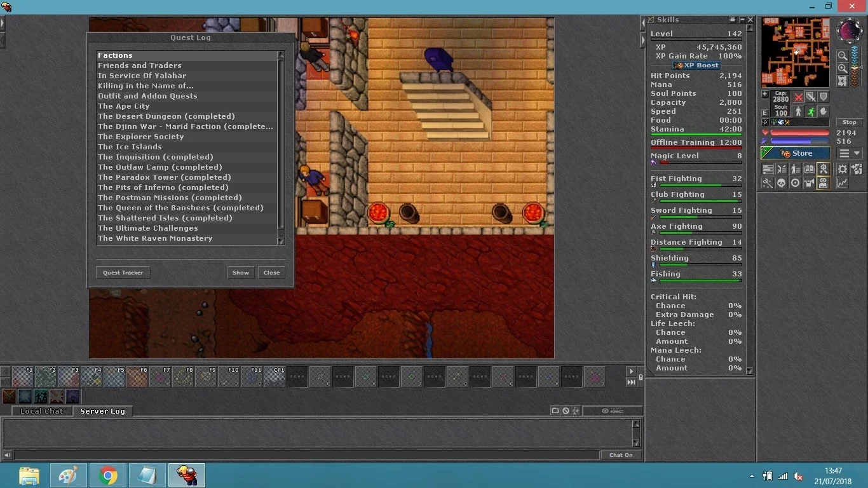Image resolution: width=868 pixels, height=488 pixels.
Task: Open the Quest Tracker button
Action: click(x=123, y=273)
